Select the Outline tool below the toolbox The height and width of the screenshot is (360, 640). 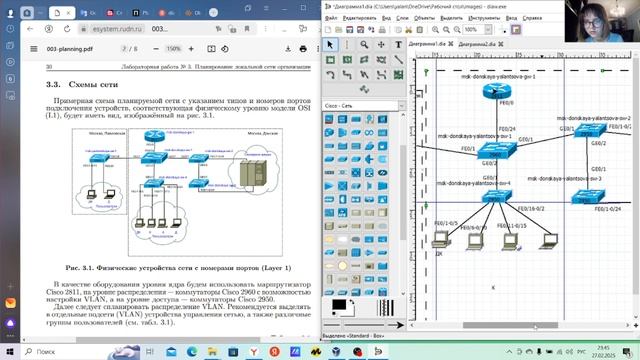[364, 89]
